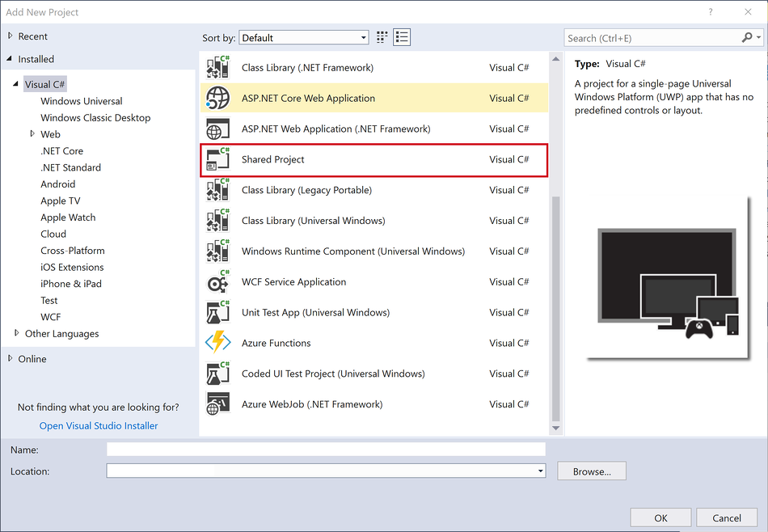This screenshot has width=768, height=532.
Task: Click the Azure WebJob template icon
Action: 218,404
